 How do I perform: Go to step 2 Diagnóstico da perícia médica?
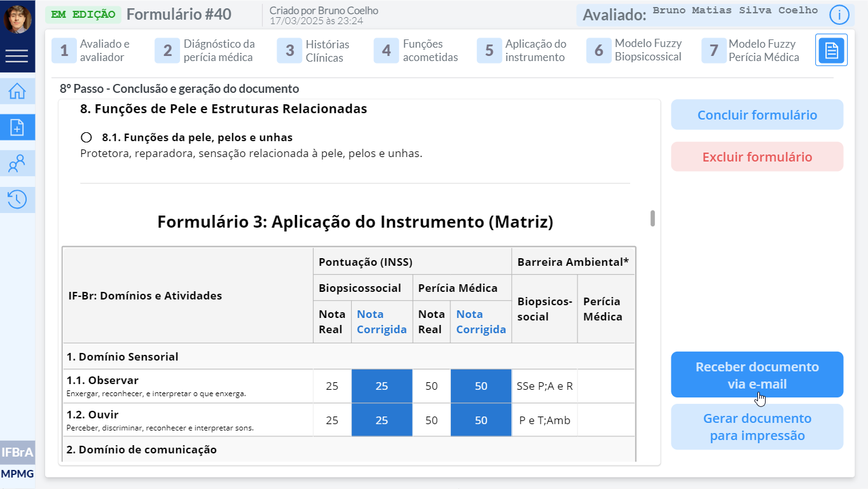[x=205, y=50]
